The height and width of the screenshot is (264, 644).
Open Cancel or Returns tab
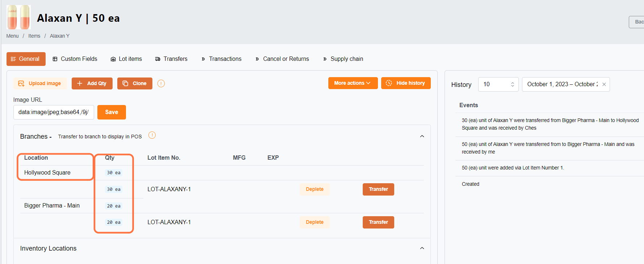point(282,59)
